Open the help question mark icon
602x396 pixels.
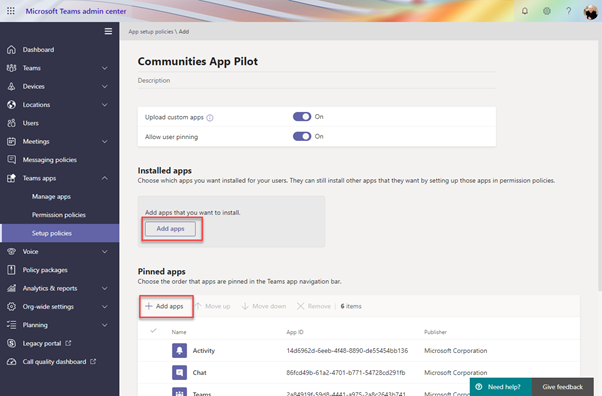[x=569, y=11]
